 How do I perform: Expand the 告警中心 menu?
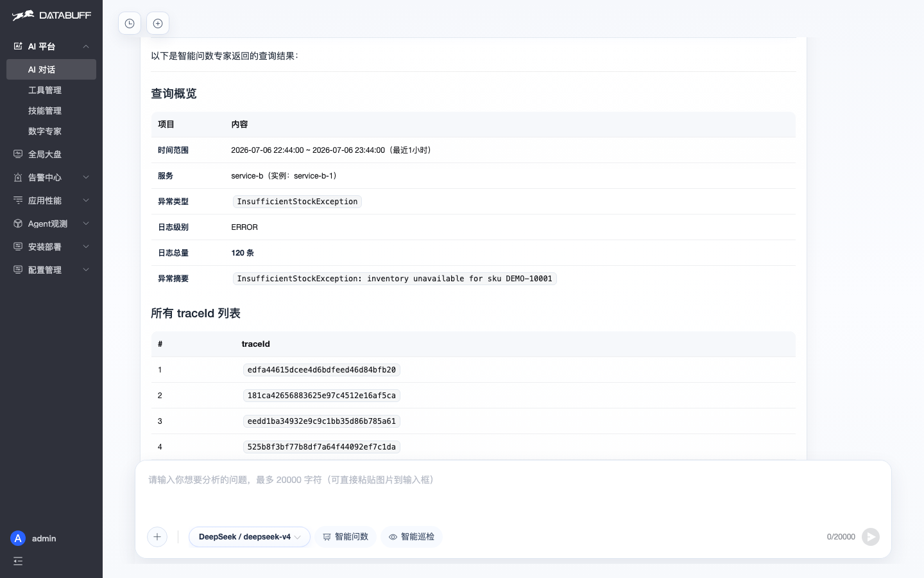pyautogui.click(x=51, y=177)
